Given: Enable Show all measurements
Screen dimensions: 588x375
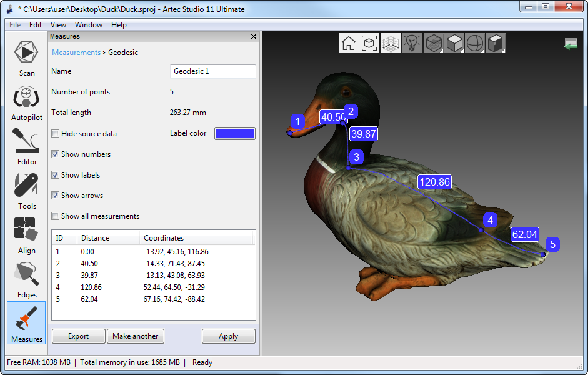Looking at the screenshot, I should tap(55, 216).
